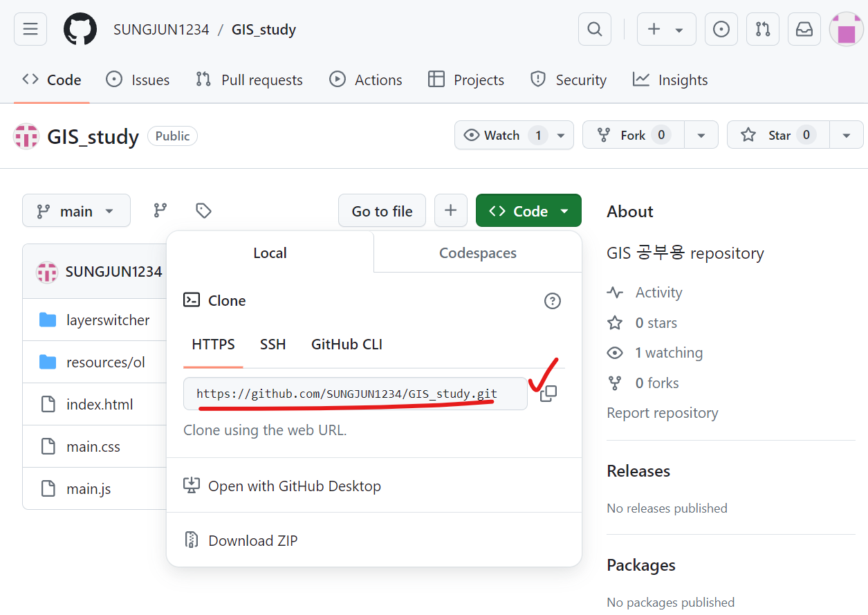
Task: Open the index.html file name
Action: click(100, 404)
